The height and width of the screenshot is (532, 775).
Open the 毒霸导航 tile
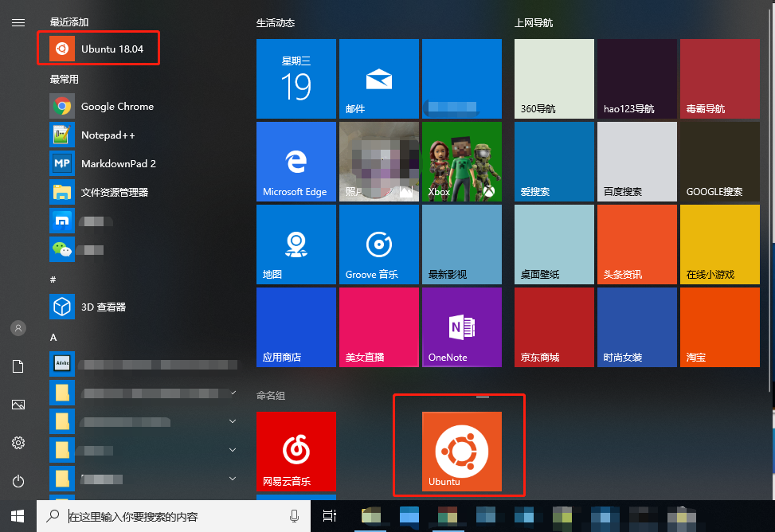pyautogui.click(x=720, y=79)
